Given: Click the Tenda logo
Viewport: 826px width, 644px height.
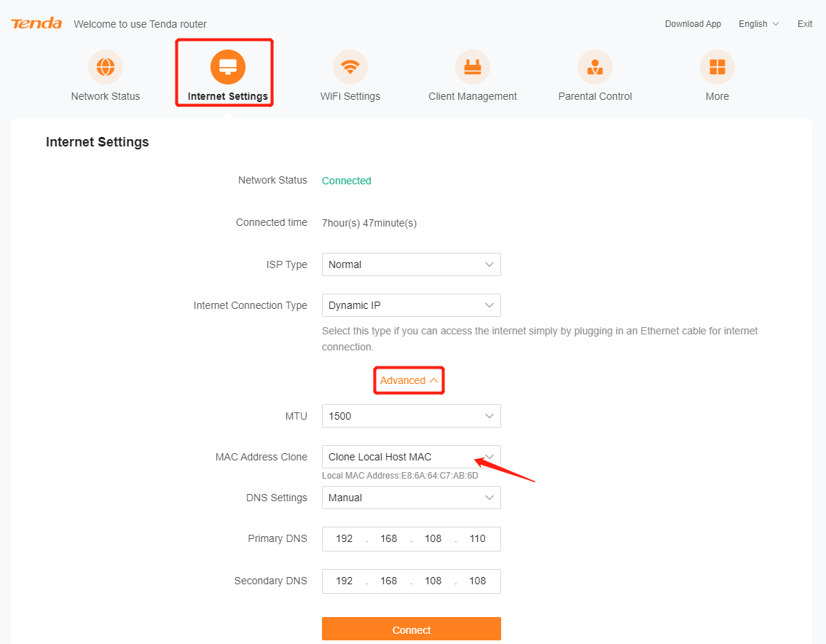Looking at the screenshot, I should (36, 24).
